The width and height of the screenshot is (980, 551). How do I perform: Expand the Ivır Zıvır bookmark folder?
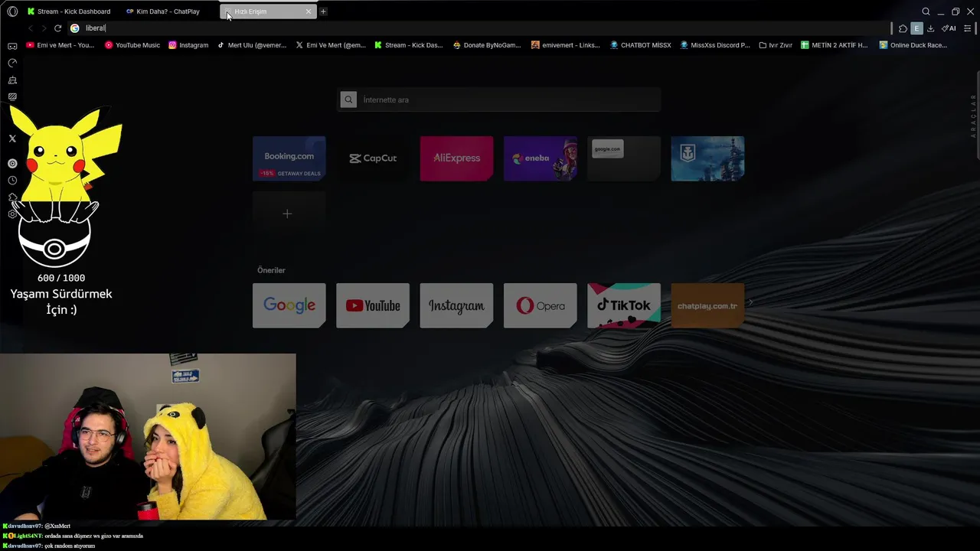(x=776, y=45)
